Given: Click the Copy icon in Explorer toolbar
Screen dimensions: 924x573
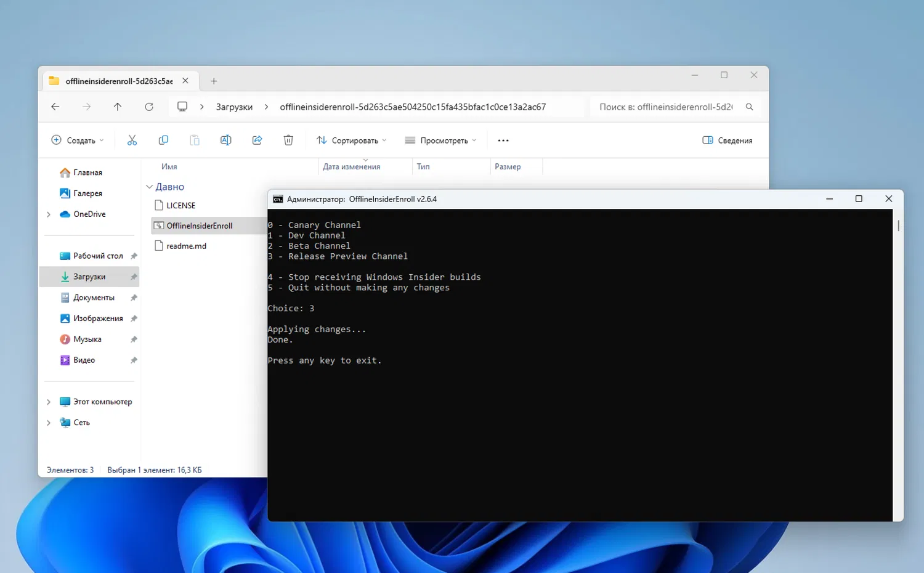Looking at the screenshot, I should [163, 140].
